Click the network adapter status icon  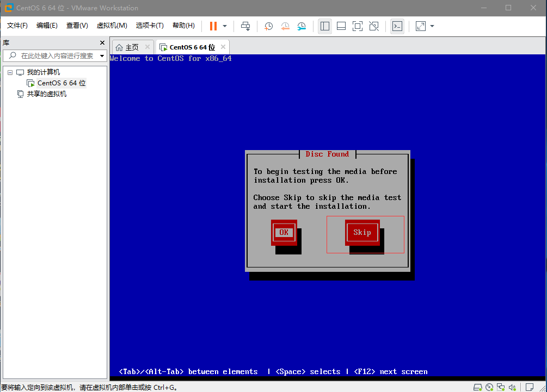(501, 387)
